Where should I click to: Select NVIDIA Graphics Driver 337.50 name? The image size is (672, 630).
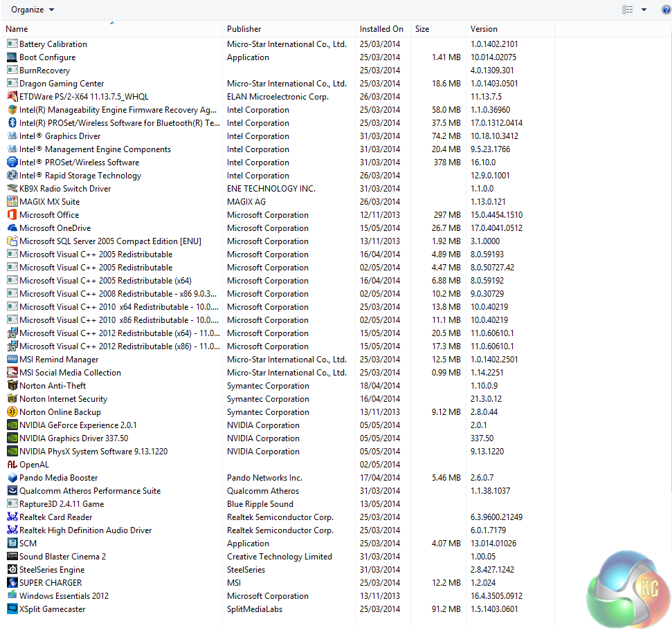tap(74, 438)
